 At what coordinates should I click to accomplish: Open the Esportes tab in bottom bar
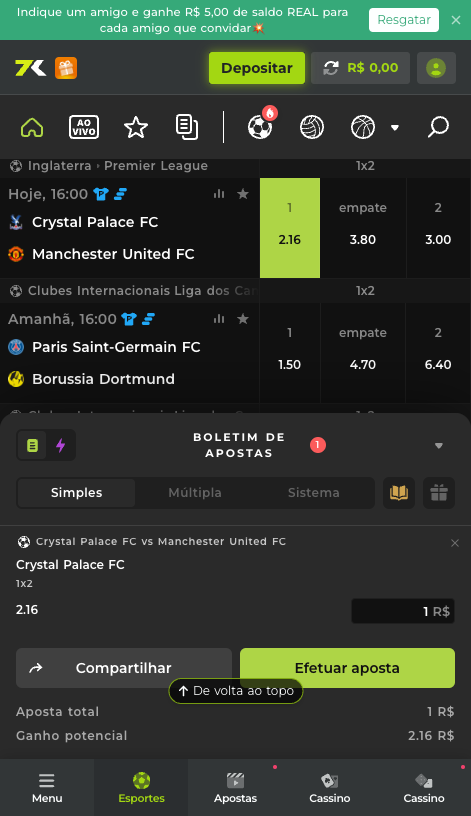(141, 787)
